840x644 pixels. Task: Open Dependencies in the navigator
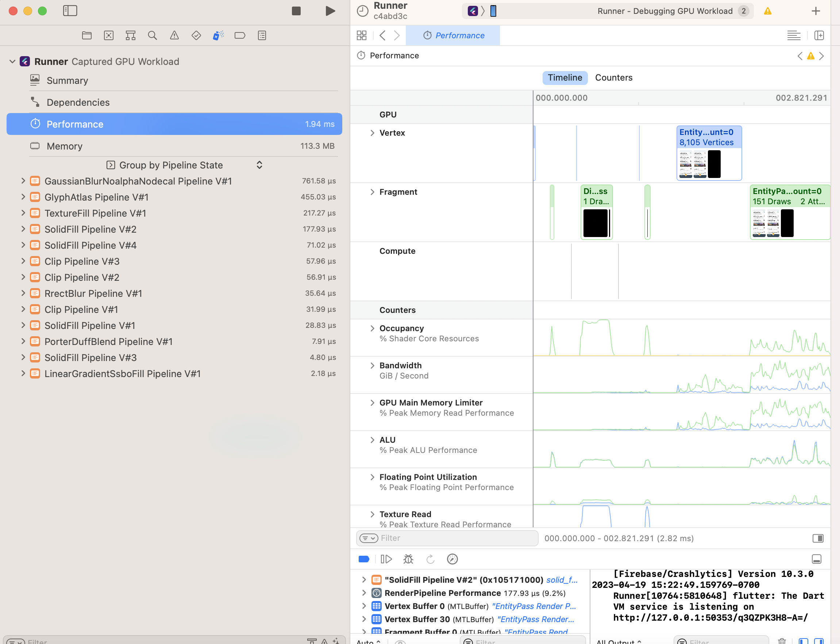coord(78,102)
